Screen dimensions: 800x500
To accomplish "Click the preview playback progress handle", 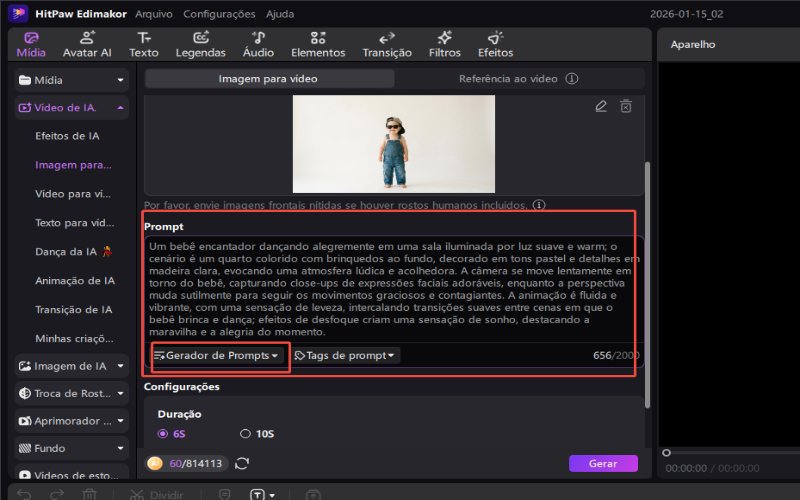I will [x=666, y=453].
